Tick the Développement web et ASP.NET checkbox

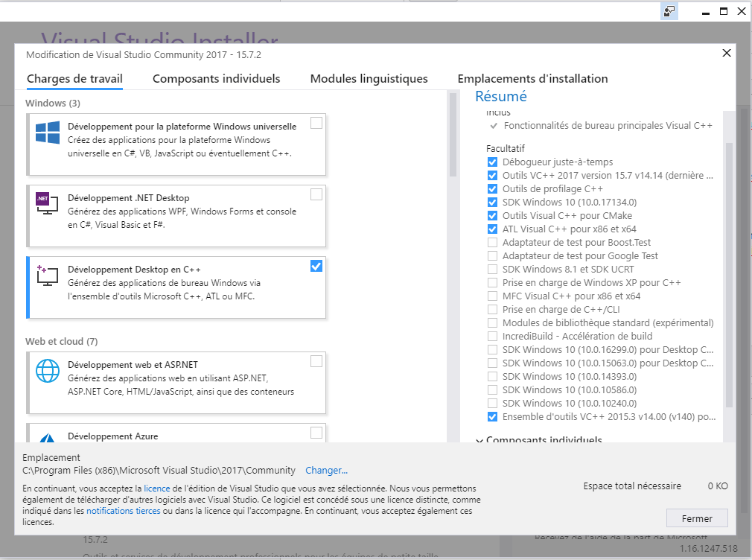click(x=316, y=361)
